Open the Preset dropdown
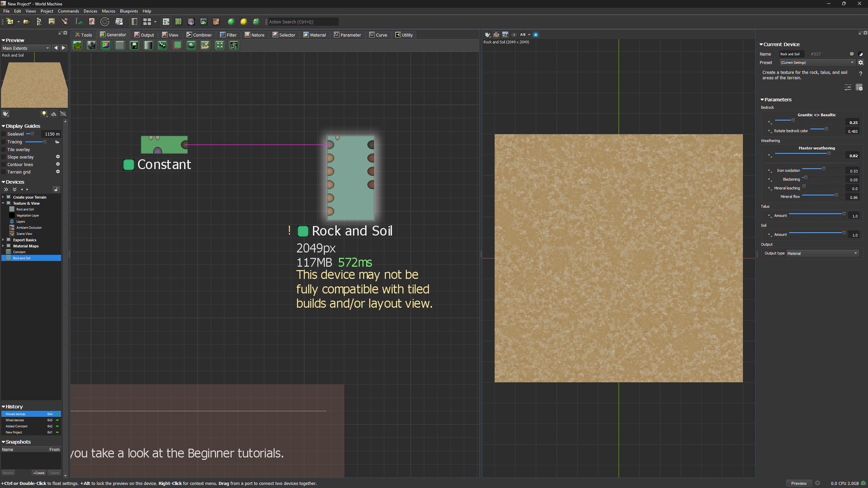 [x=817, y=63]
